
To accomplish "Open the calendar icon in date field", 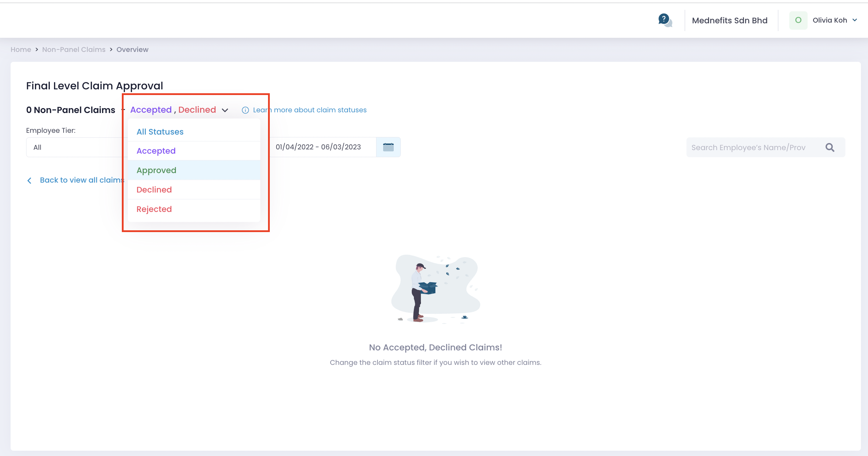I will 388,147.
